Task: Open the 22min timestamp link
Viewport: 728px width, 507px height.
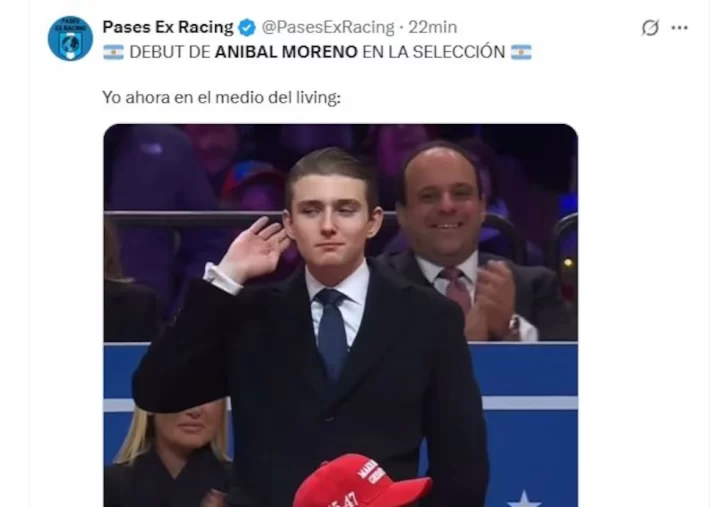Action: click(432, 27)
